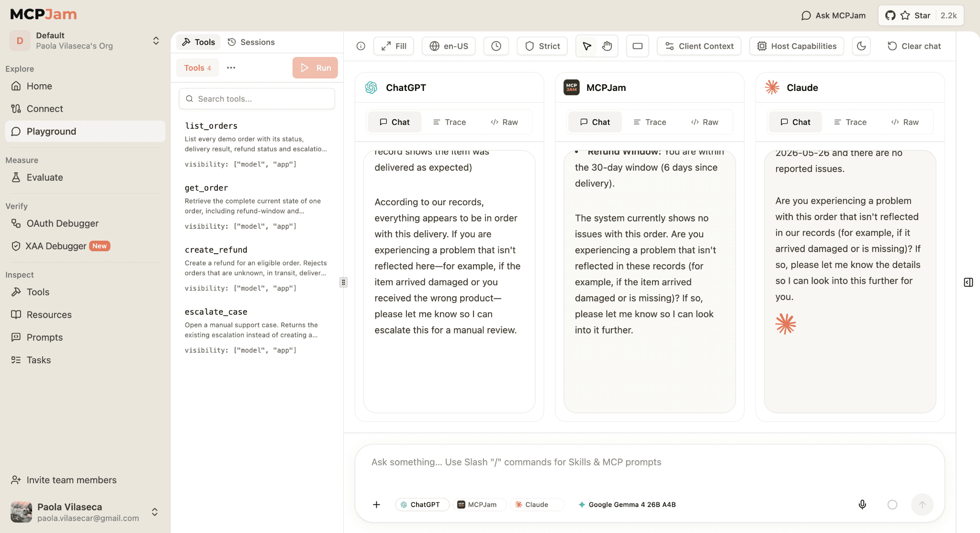This screenshot has height=533, width=980.
Task: Select the get_order tool
Action: tap(257, 207)
